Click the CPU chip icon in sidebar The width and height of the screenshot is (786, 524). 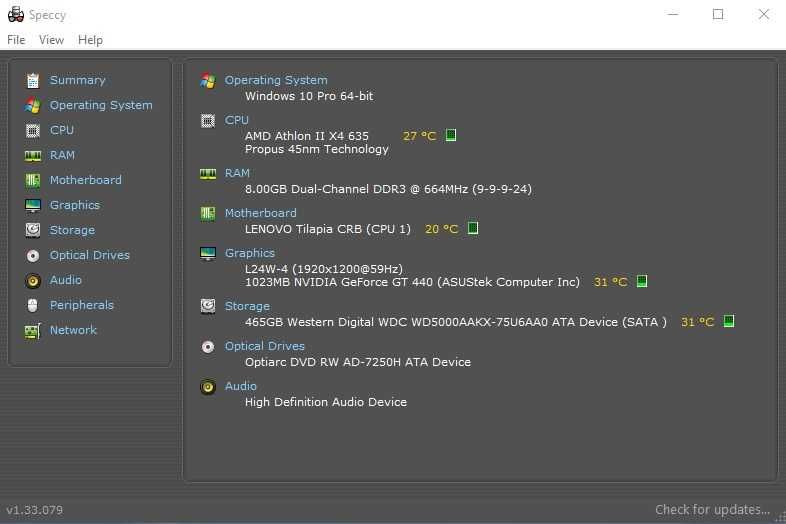point(33,130)
